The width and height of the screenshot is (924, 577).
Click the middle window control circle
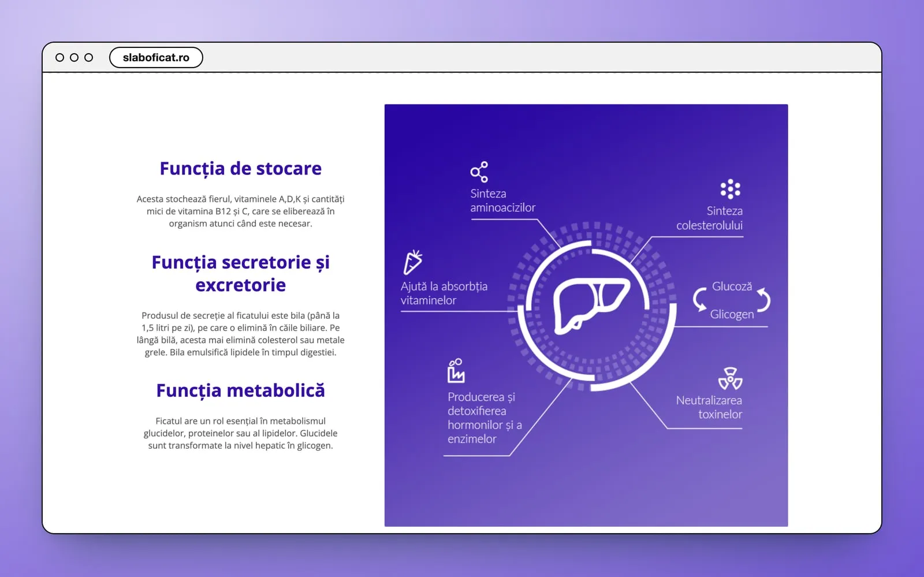pos(74,58)
